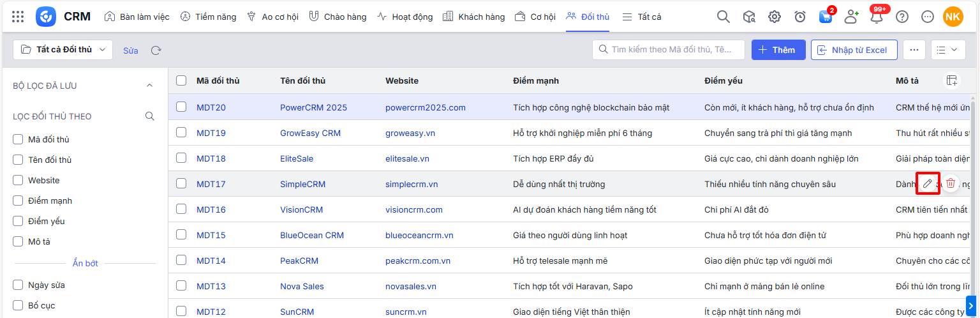Open the list view mode dropdown
This screenshot has width=980, height=318.
click(x=947, y=50)
